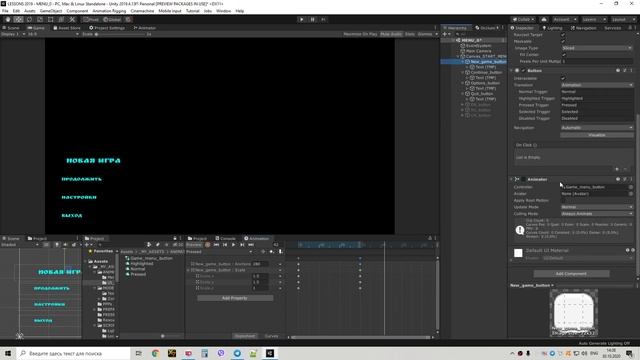Open the Window menu
The image size is (640, 360).
pyautogui.click(x=223, y=11)
